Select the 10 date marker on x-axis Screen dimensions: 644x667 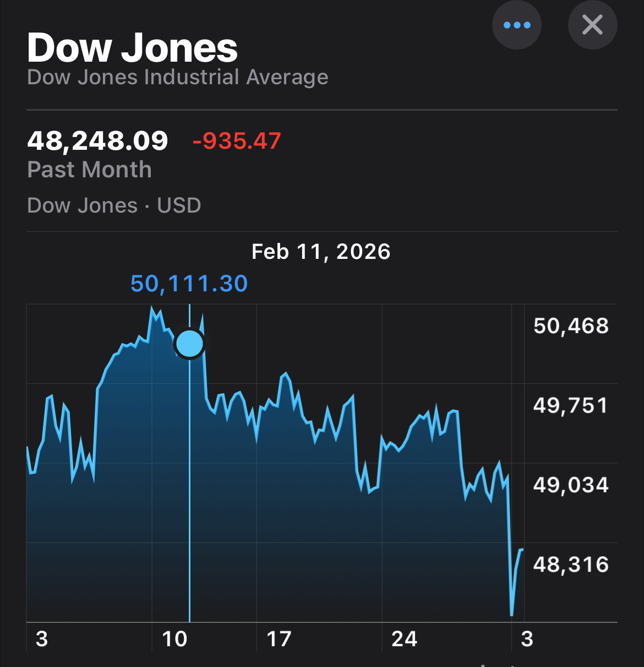[174, 639]
